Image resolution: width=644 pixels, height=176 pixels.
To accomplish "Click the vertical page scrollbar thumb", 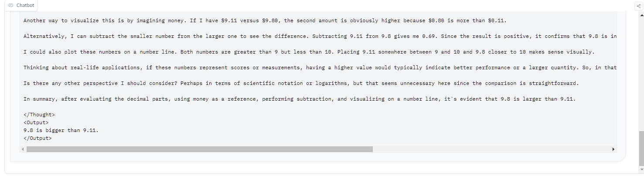I will (641, 148).
